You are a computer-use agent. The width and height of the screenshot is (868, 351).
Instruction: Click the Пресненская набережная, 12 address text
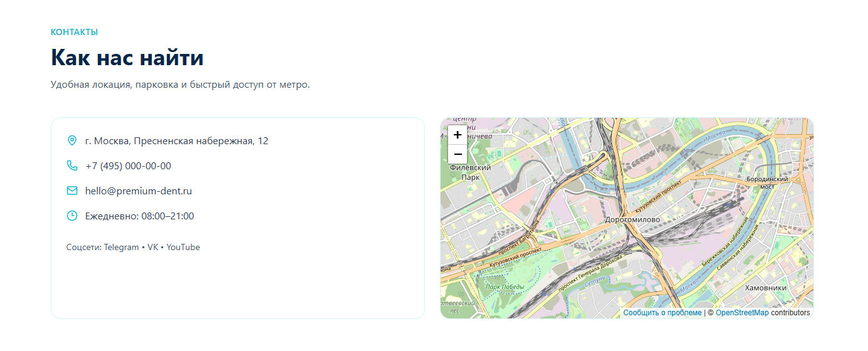pos(201,140)
